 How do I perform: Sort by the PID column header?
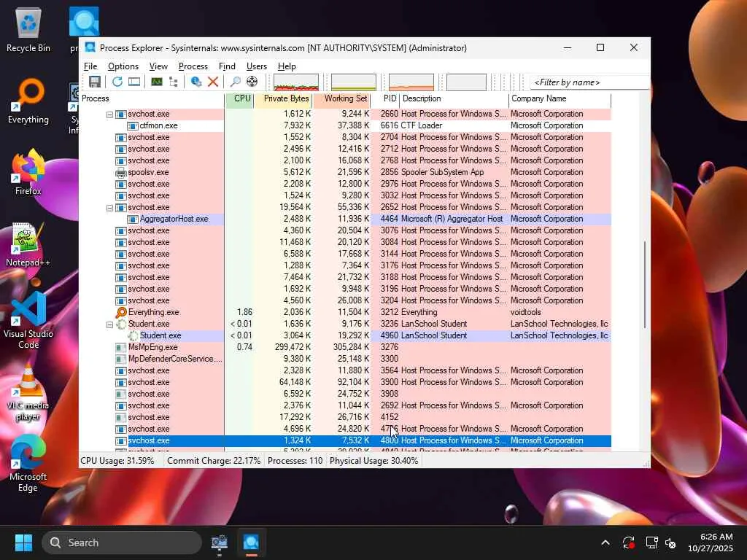click(x=386, y=98)
